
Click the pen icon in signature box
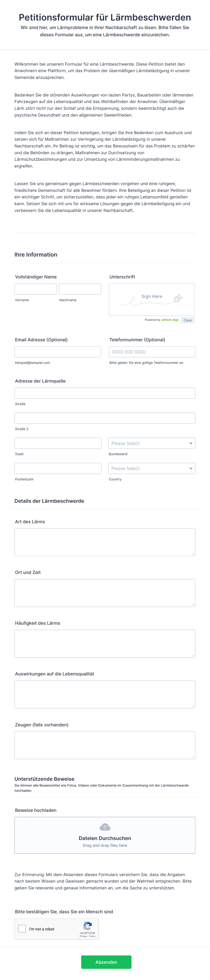[x=178, y=298]
